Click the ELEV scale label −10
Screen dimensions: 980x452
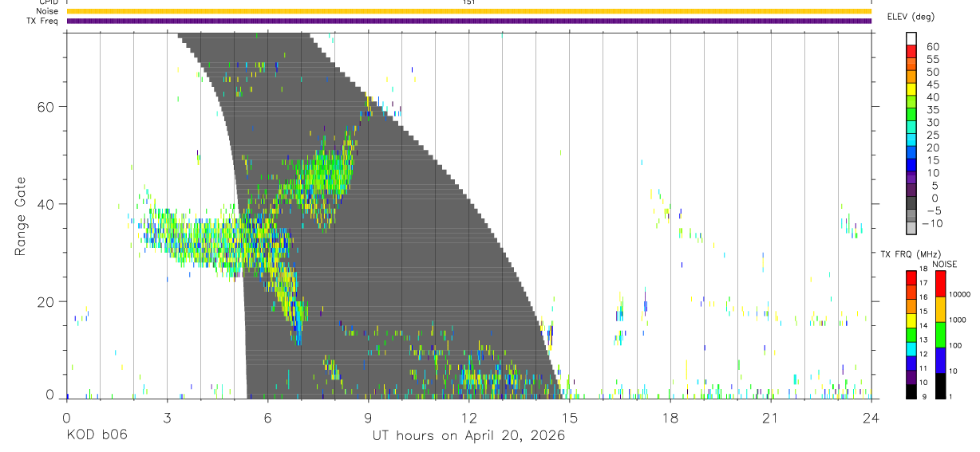click(931, 223)
